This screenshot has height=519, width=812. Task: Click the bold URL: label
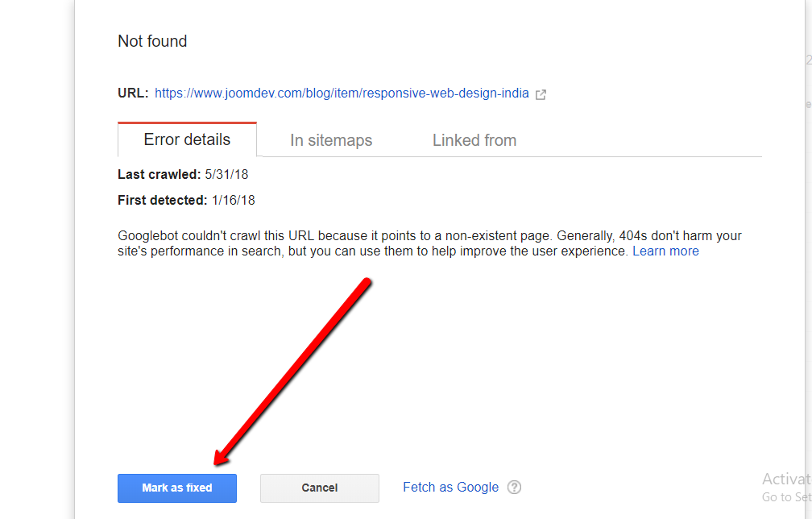tap(133, 93)
